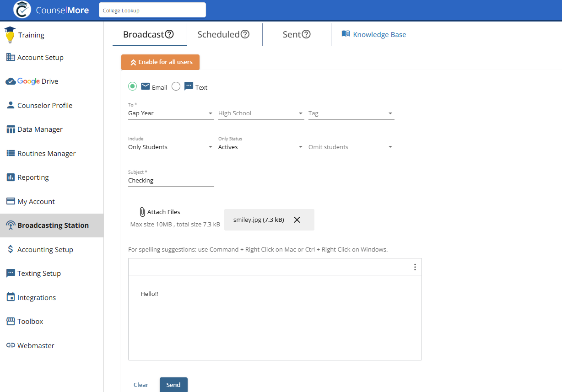Click the Texting Setup chat icon
Viewport: 562px width, 392px height.
click(x=11, y=273)
